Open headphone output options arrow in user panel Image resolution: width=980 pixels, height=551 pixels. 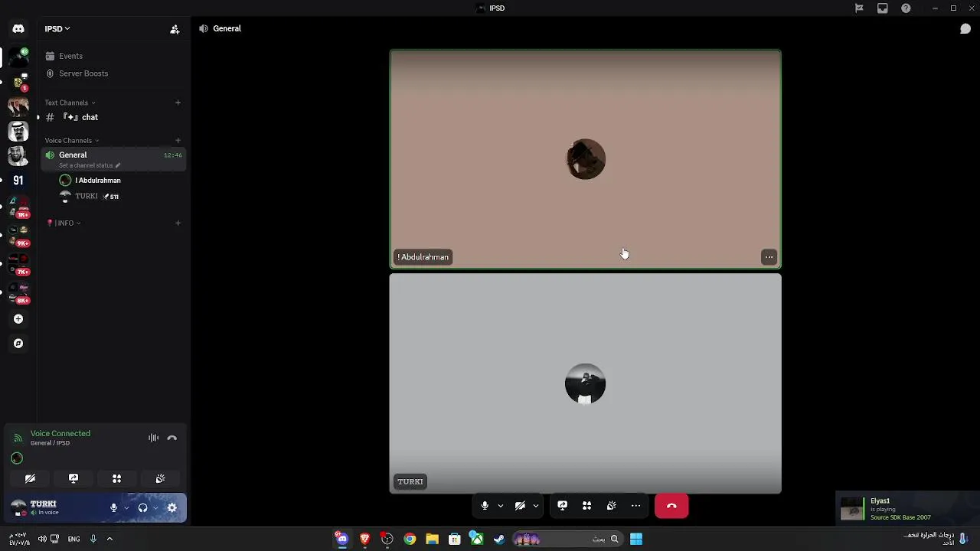tap(155, 507)
